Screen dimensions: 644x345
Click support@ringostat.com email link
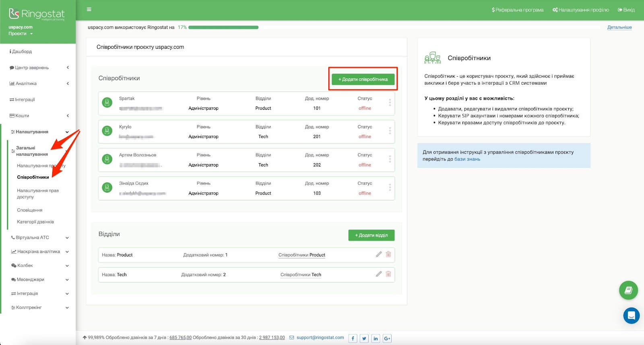tap(320, 338)
